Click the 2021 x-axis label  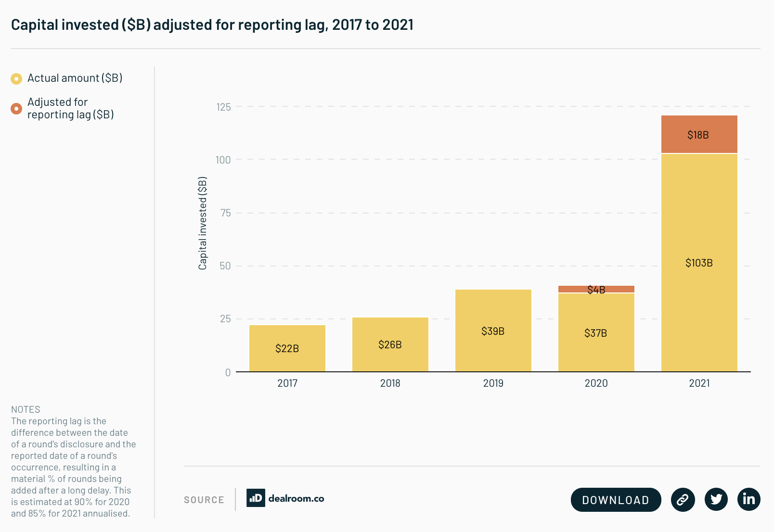coord(699,383)
